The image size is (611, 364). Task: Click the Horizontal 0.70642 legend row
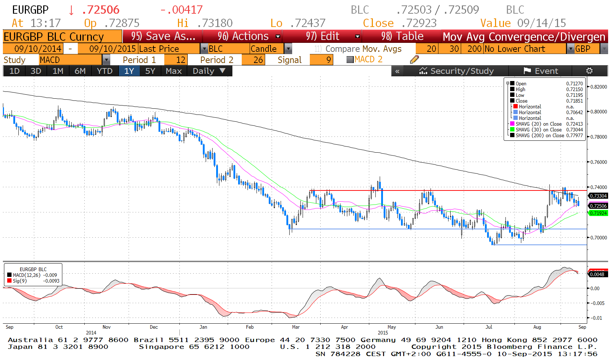548,112
